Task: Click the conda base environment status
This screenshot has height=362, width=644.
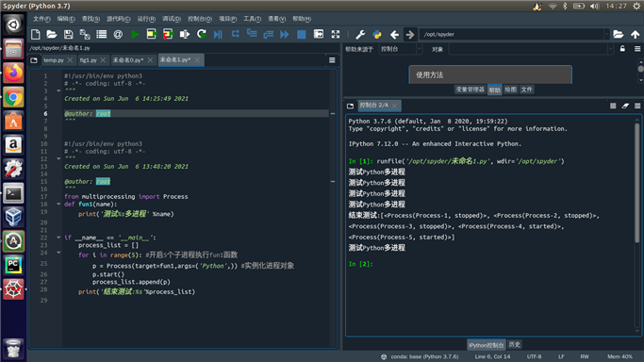Action: 421,356
